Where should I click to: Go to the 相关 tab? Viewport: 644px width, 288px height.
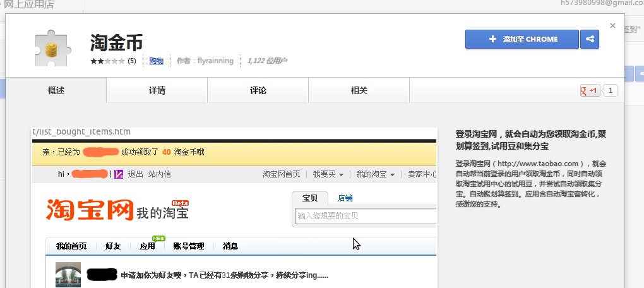tap(359, 90)
